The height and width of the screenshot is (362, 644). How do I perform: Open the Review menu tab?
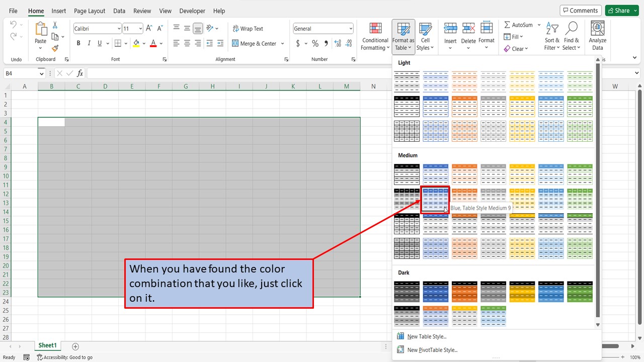(x=142, y=11)
